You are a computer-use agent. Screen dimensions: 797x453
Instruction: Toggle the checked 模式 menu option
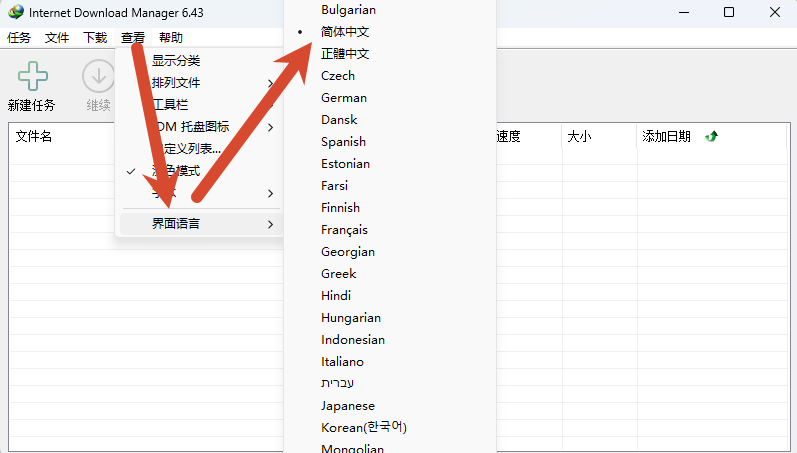coord(201,171)
